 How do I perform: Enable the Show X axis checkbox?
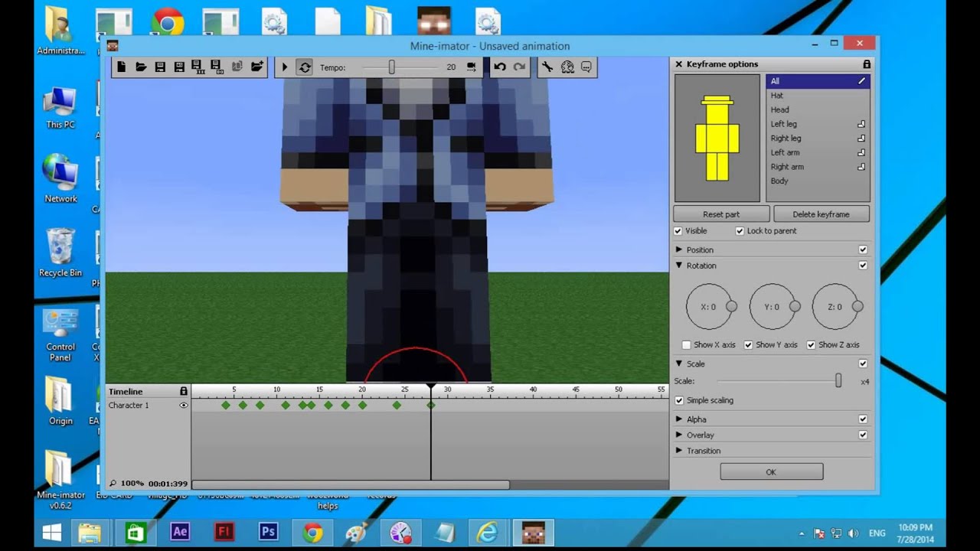(687, 345)
